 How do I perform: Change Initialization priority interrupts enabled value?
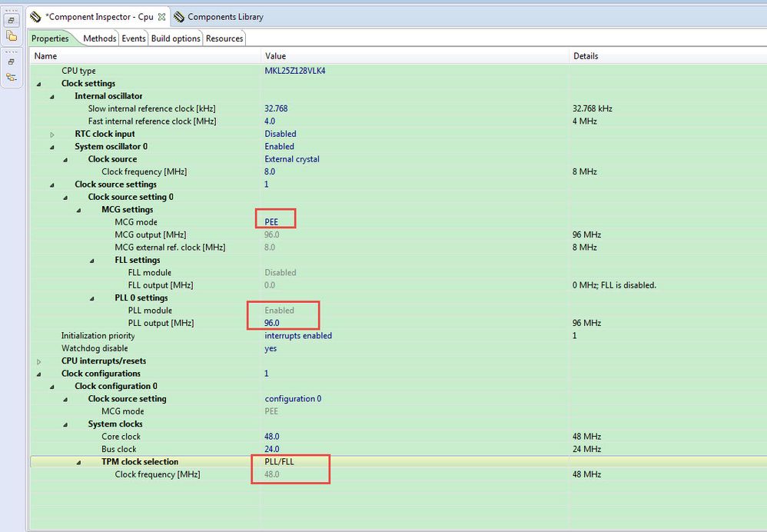298,336
